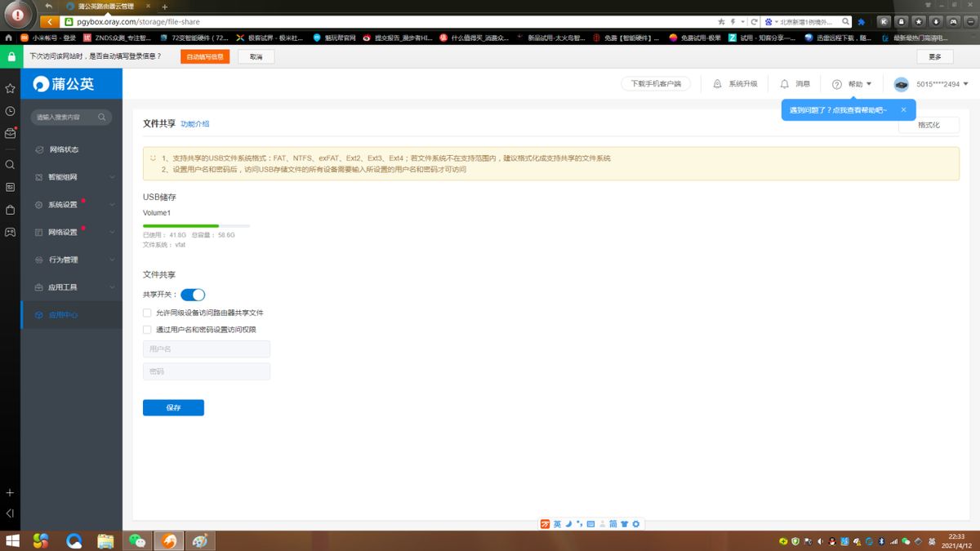Click the history clock in browser sidebar

click(x=10, y=111)
